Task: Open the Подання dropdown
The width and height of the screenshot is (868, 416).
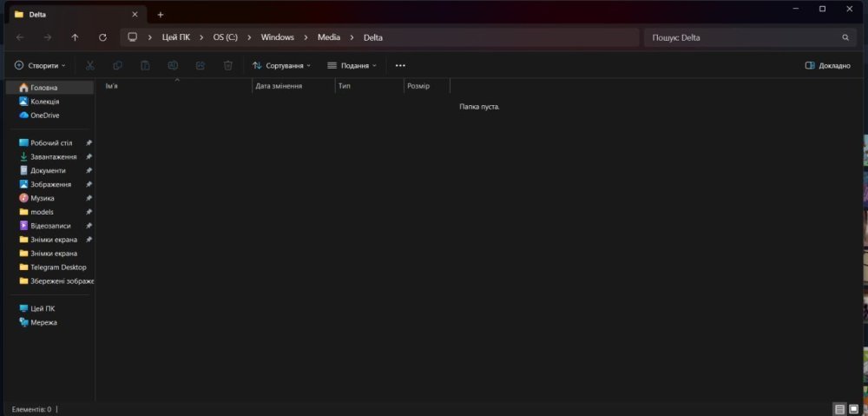Action: [352, 65]
